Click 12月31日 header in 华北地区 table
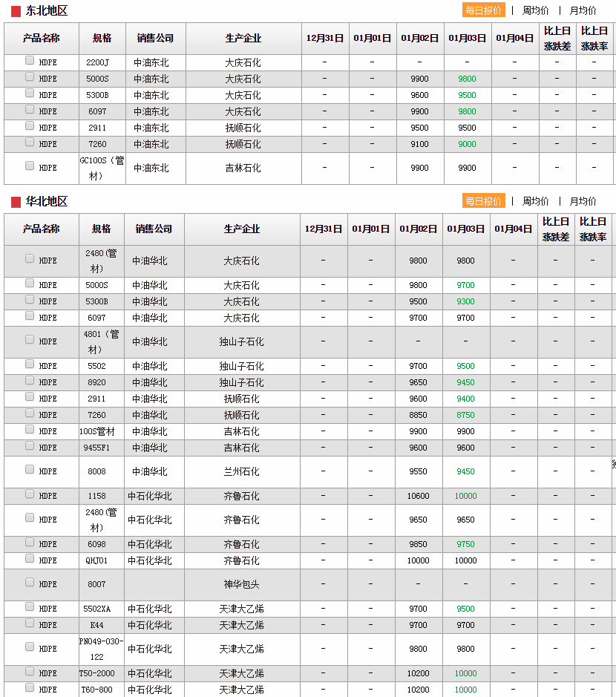The width and height of the screenshot is (616, 697). point(323,229)
